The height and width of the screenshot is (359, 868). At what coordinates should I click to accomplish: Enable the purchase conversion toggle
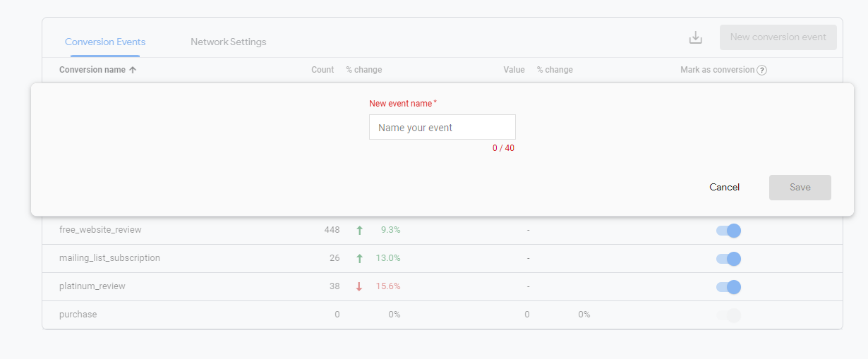pyautogui.click(x=728, y=315)
